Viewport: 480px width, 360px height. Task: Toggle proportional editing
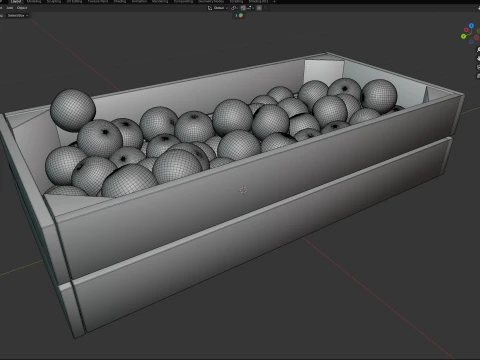(x=259, y=8)
